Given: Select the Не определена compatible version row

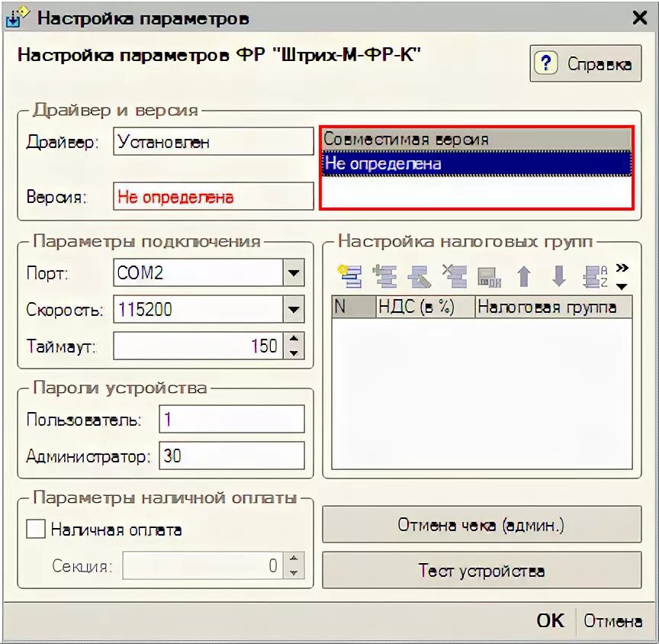Looking at the screenshot, I should point(477,163).
